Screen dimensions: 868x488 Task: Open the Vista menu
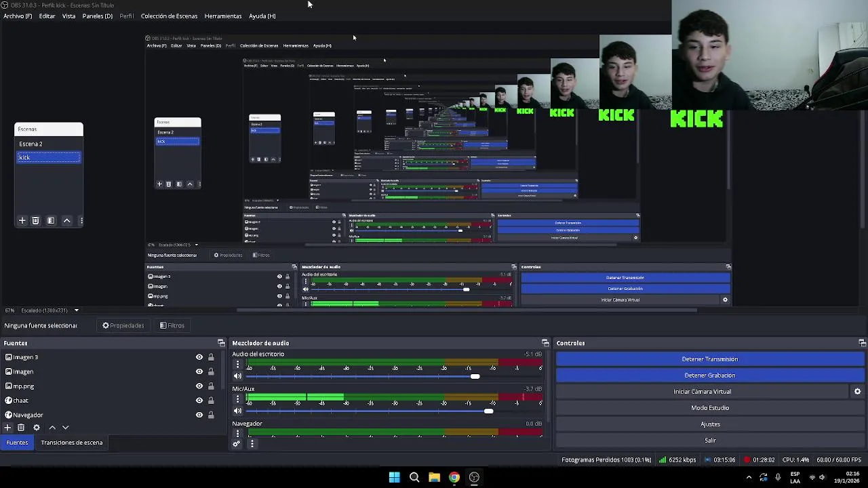point(68,16)
